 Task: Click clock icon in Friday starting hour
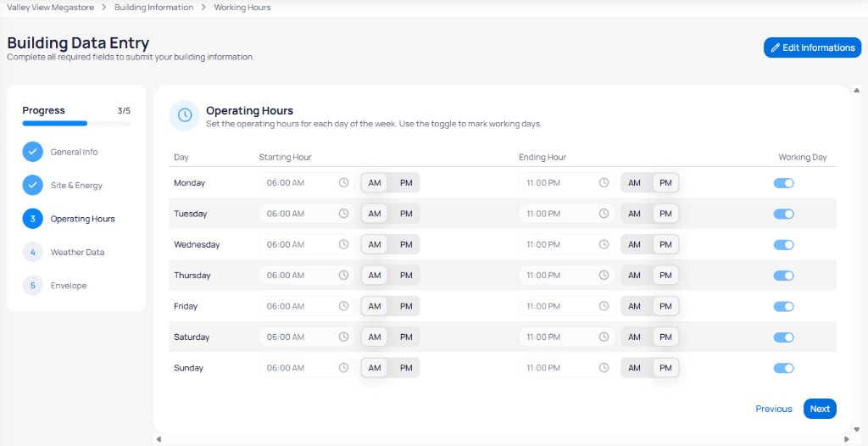(x=344, y=306)
